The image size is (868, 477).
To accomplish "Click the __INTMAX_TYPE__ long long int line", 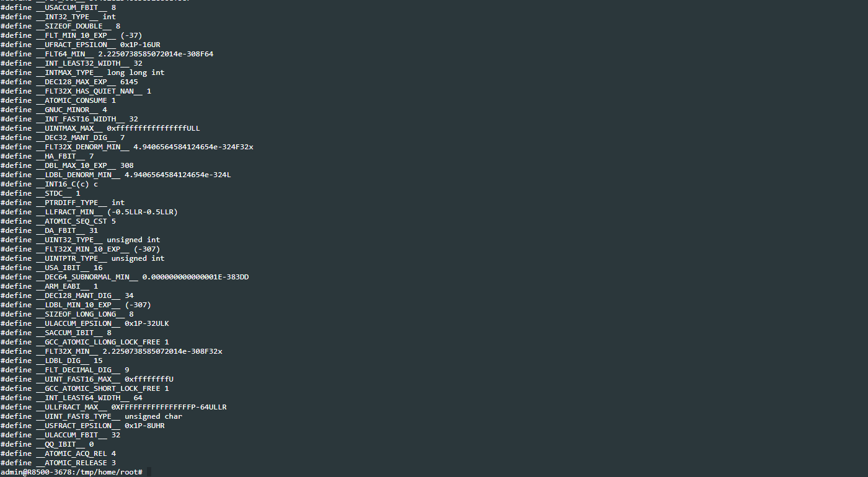I will tap(82, 72).
